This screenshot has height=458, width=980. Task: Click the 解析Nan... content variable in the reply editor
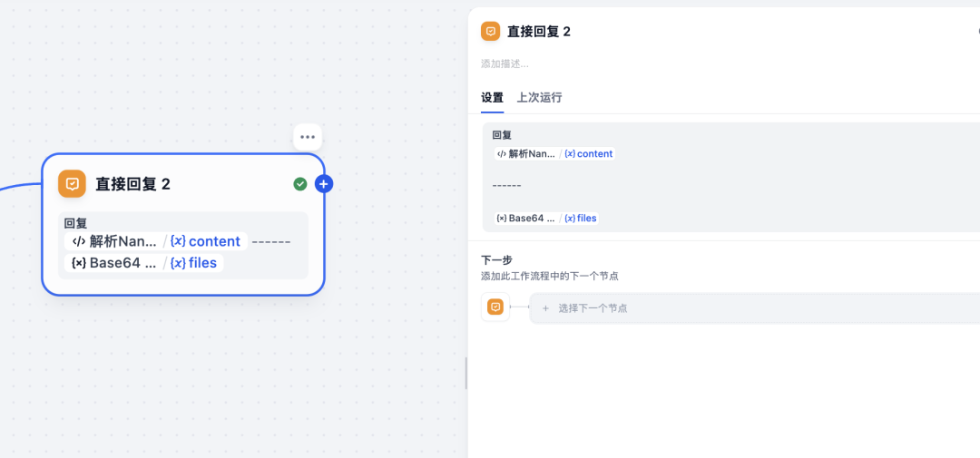554,153
